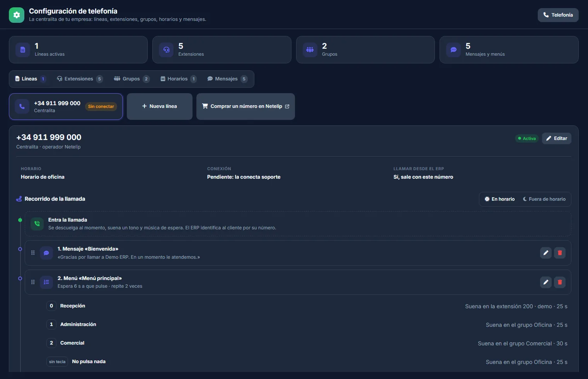
Task: Click the Telefonía button
Action: pos(558,15)
